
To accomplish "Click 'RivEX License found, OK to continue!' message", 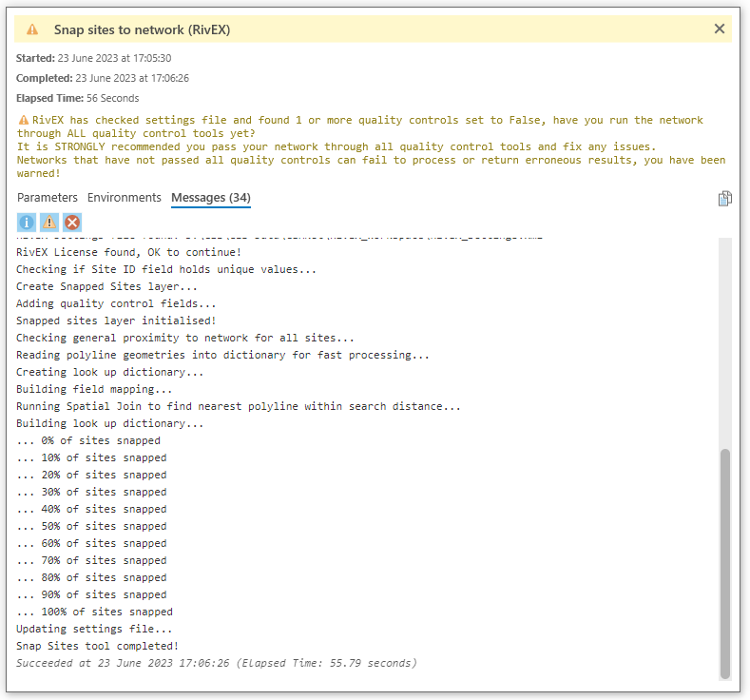I will pyautogui.click(x=128, y=252).
